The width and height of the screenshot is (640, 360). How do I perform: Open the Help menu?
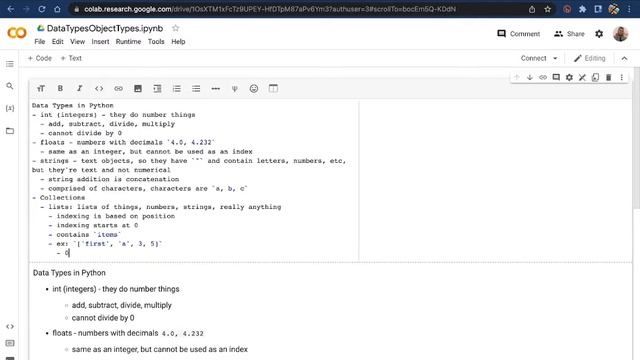pyautogui.click(x=178, y=42)
